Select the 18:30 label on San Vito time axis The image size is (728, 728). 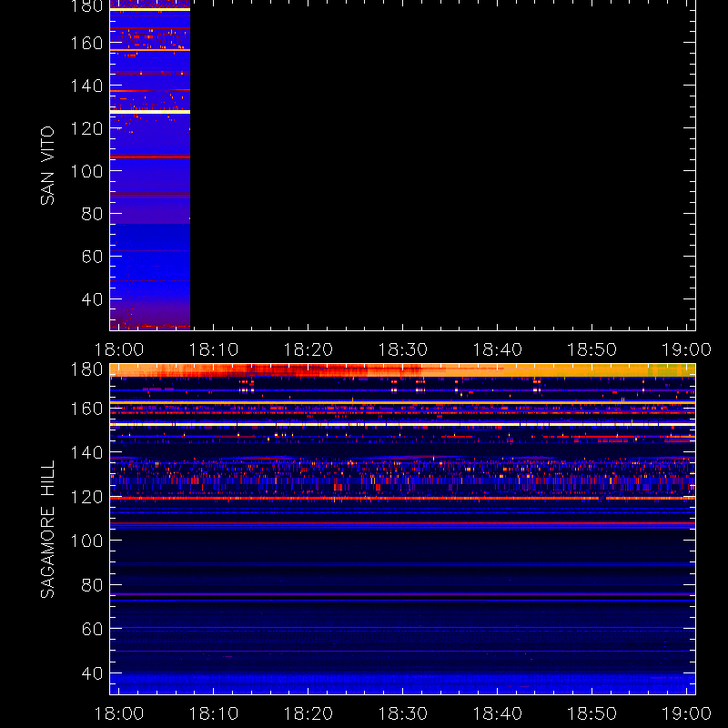tap(402, 349)
